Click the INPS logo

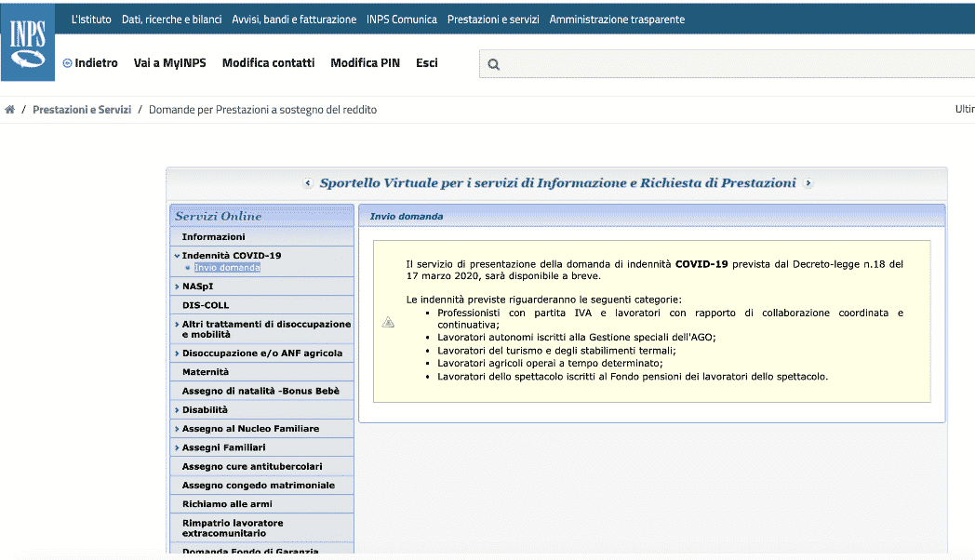[28, 42]
